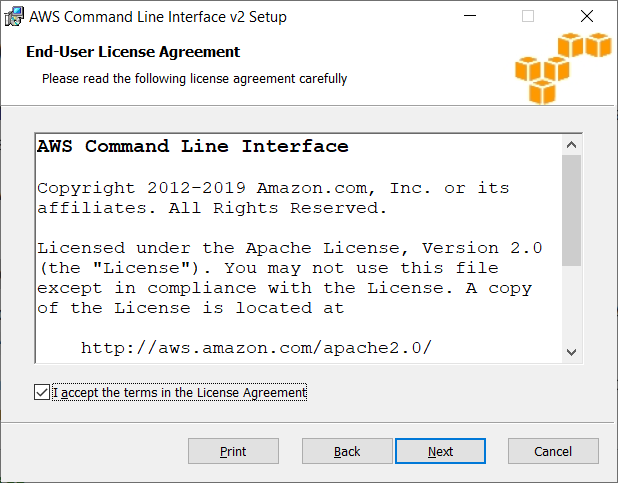Proceed with the Next button
Screen dimensions: 618x483
[440, 451]
